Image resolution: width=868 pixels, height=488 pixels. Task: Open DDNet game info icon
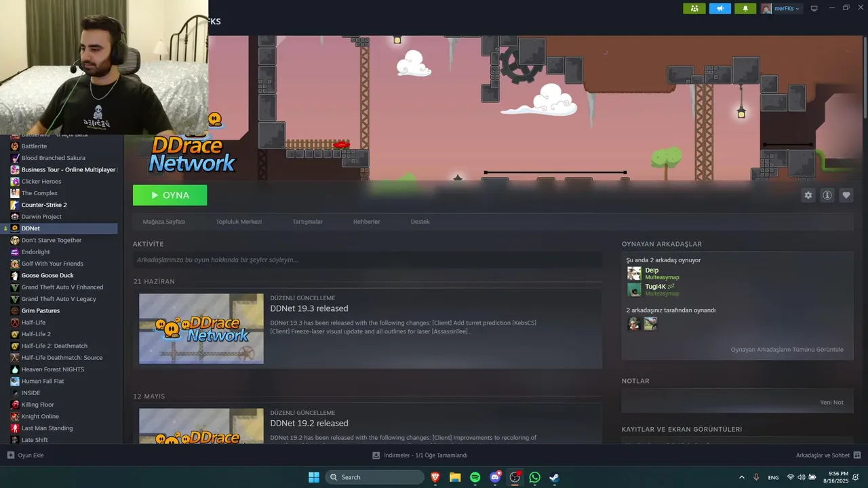pyautogui.click(x=827, y=195)
